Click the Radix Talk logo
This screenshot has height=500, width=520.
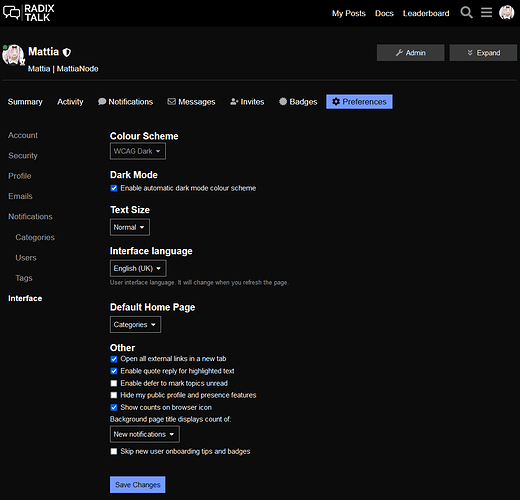point(28,13)
